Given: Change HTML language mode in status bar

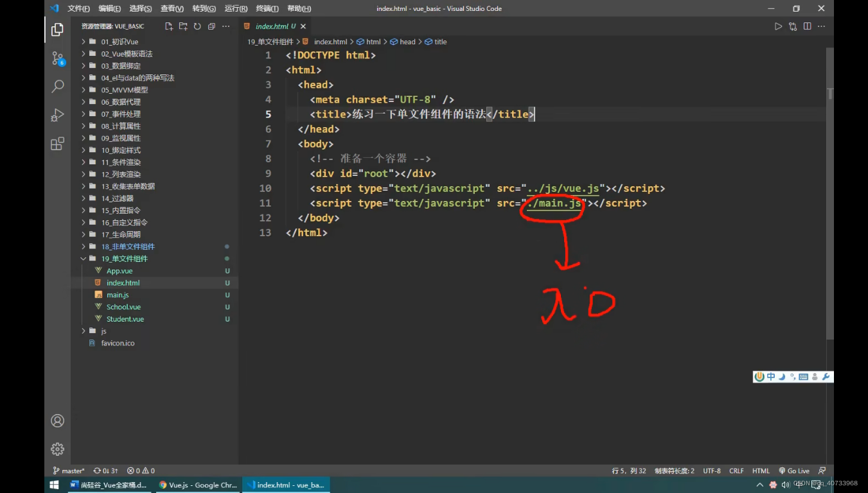Looking at the screenshot, I should click(x=761, y=471).
